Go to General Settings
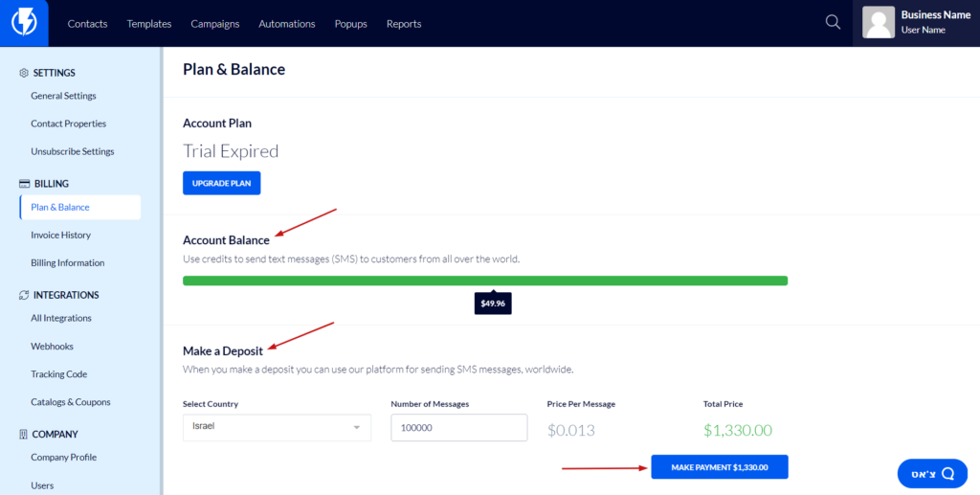The height and width of the screenshot is (495, 980). (64, 96)
